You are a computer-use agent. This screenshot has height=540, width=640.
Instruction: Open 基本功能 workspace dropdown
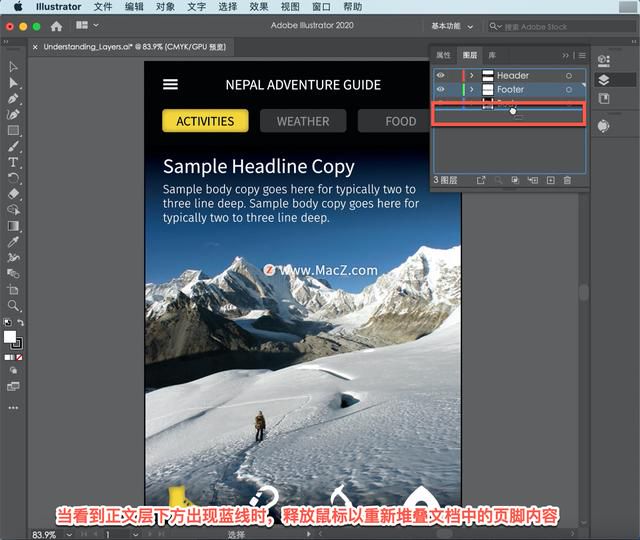[x=452, y=27]
